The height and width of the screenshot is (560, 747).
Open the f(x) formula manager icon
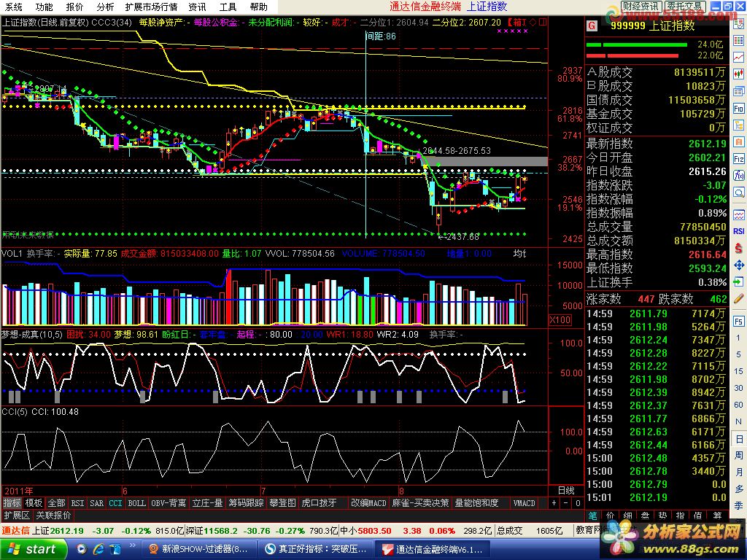(739, 176)
